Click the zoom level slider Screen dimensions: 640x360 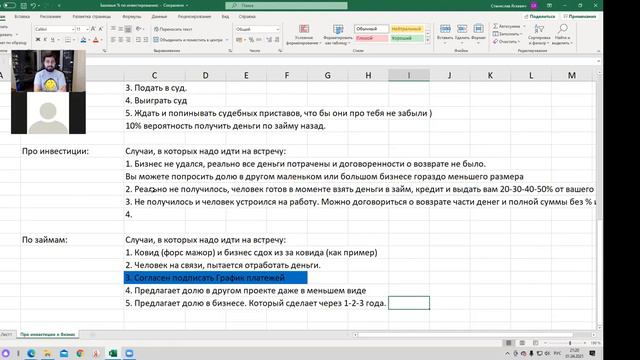(x=570, y=343)
